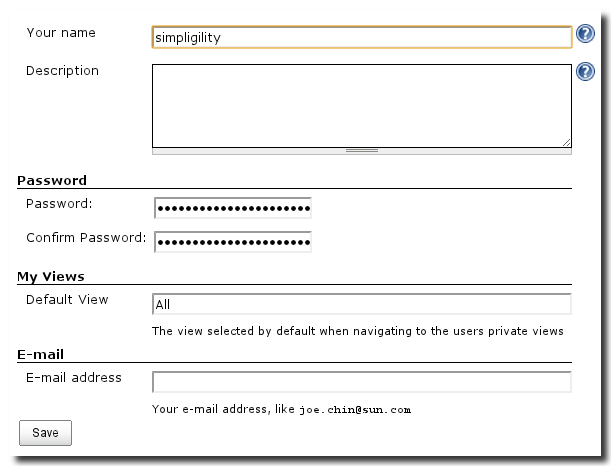Click the bold "Password" section heading
The image size is (611, 466).
coord(52,181)
